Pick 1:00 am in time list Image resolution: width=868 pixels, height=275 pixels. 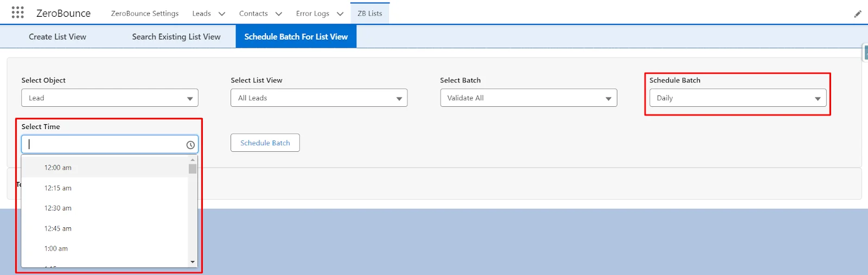tap(56, 248)
